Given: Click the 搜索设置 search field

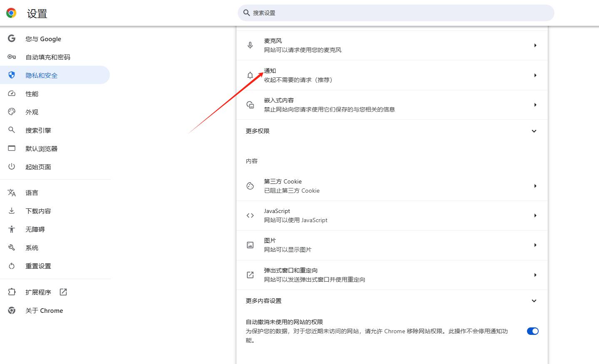Looking at the screenshot, I should coord(396,13).
